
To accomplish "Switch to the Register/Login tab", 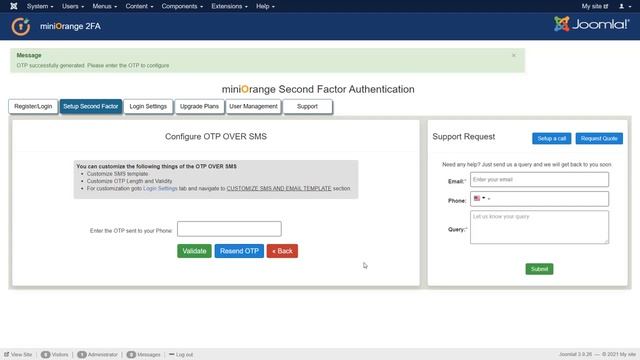I will pyautogui.click(x=33, y=107).
